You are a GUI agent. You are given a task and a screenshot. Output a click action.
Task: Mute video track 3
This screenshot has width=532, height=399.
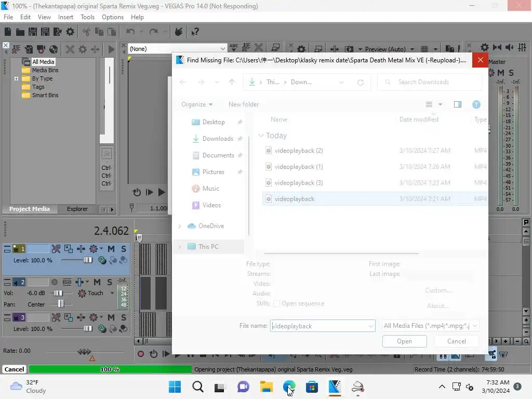point(111,317)
